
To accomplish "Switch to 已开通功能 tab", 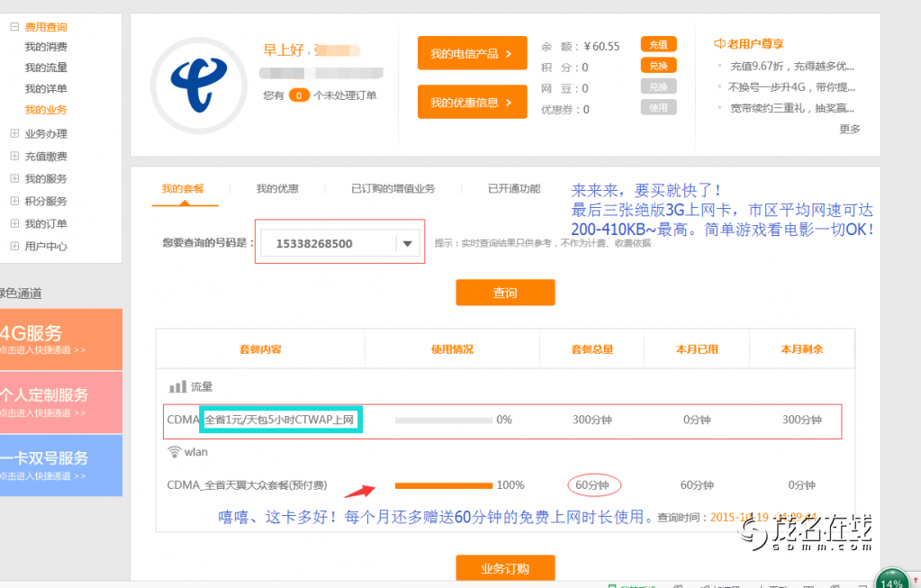I will (514, 188).
